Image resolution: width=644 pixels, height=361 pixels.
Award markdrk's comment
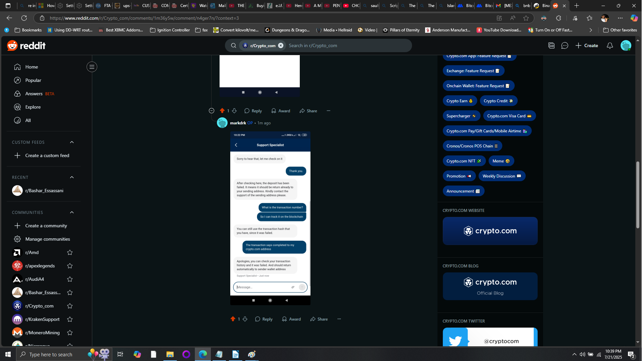coord(292,320)
